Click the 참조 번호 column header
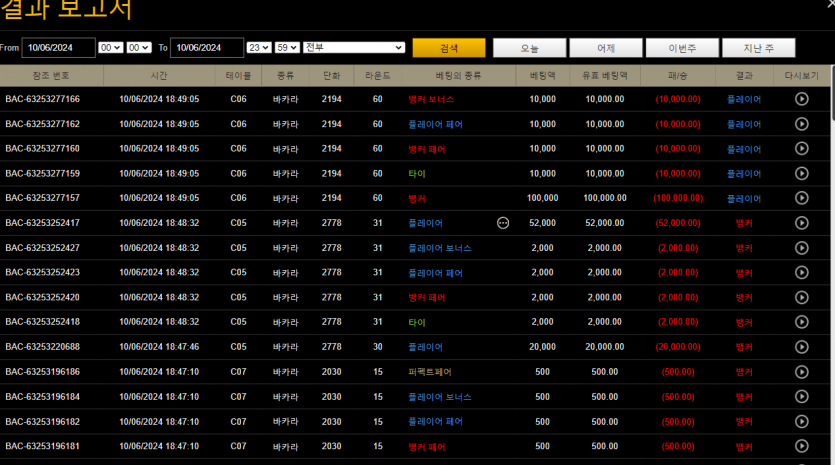This screenshot has height=465, width=835. pyautogui.click(x=51, y=76)
